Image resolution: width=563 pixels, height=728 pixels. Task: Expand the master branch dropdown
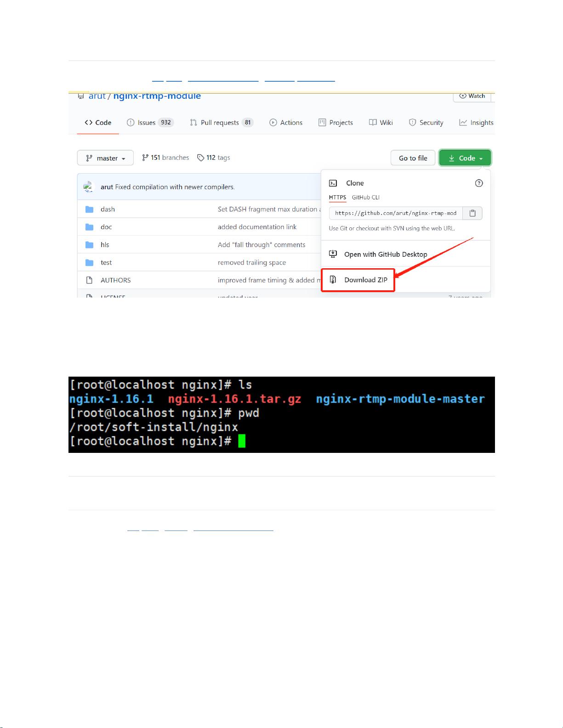pos(105,158)
